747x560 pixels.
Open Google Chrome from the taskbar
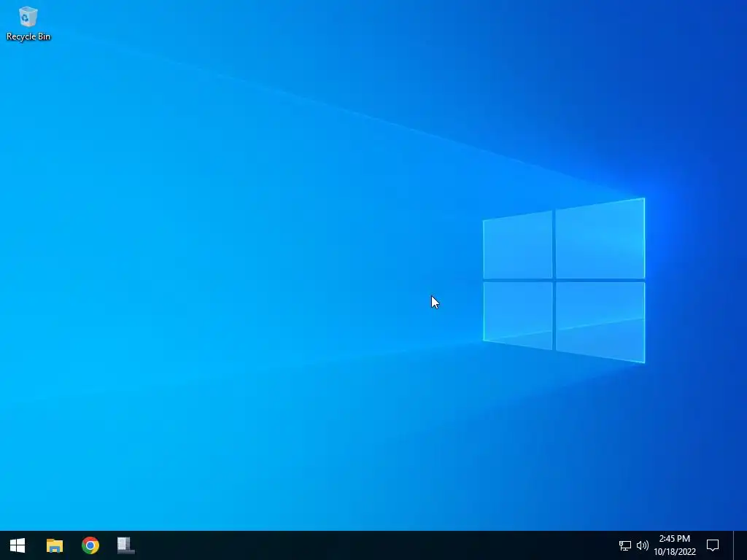[x=90, y=545]
